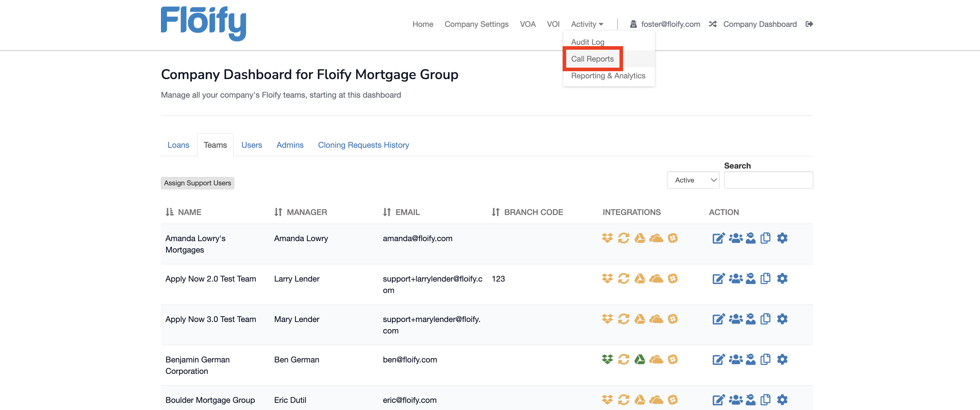The image size is (980, 410).
Task: Click clone team icon for Apply Now 3.0
Action: [765, 319]
